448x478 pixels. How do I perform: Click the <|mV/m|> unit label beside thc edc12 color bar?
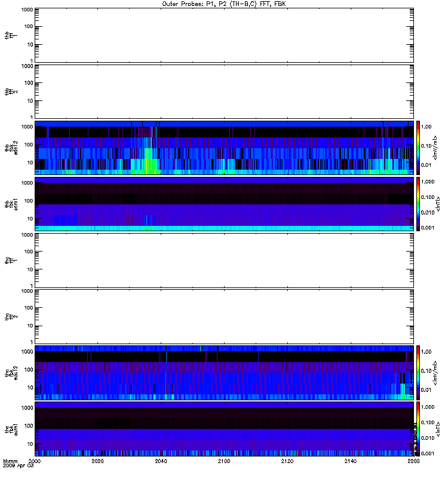click(435, 373)
